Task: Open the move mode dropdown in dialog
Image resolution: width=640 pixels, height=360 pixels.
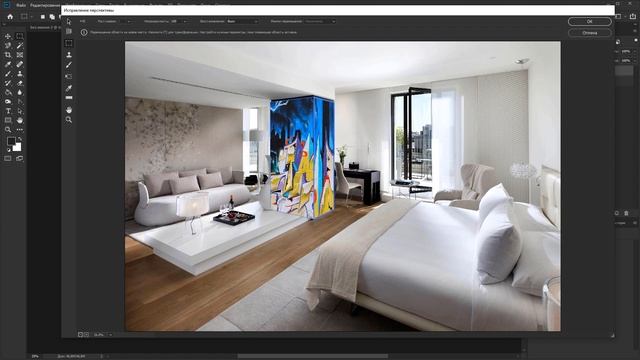Action: pyautogui.click(x=320, y=21)
